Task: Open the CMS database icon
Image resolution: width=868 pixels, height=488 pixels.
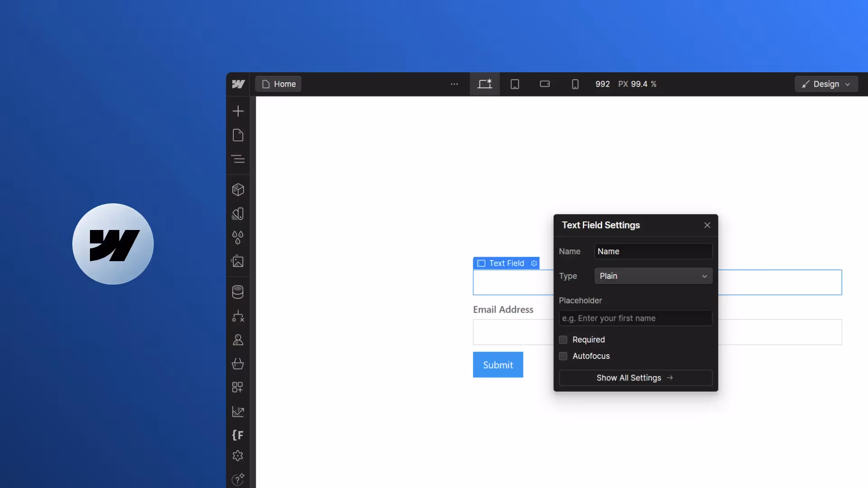Action: click(x=238, y=292)
